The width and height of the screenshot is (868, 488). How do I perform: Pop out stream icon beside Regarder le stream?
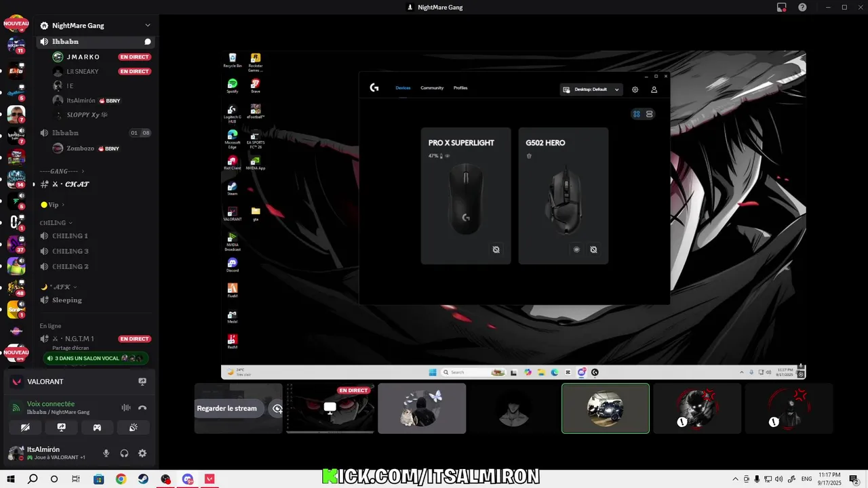click(x=277, y=408)
